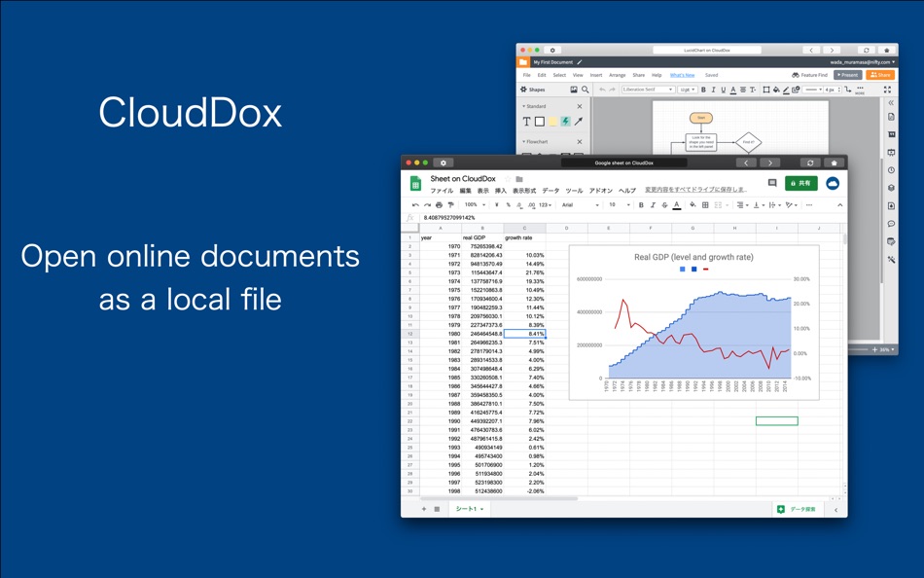Click the undo icon in Google Sheets toolbar
The width and height of the screenshot is (924, 578).
415,205
